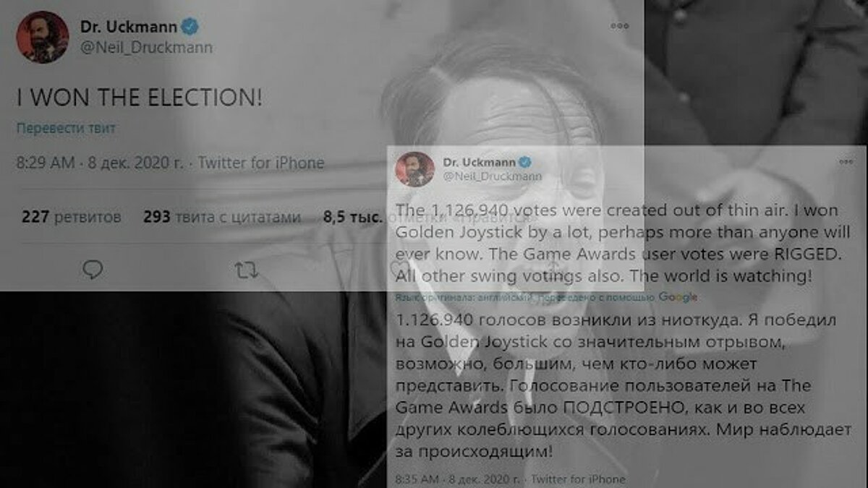Image resolution: width=868 pixels, height=488 pixels.
Task: Click the reply speech bubble icon
Action: [93, 270]
